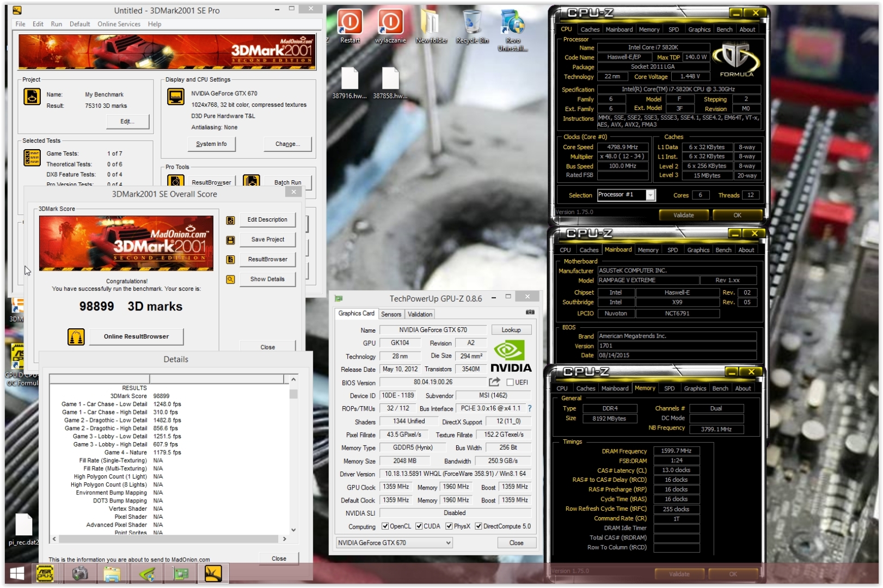
Task: Click Core Speed value in CPU-Z
Action: click(x=623, y=147)
